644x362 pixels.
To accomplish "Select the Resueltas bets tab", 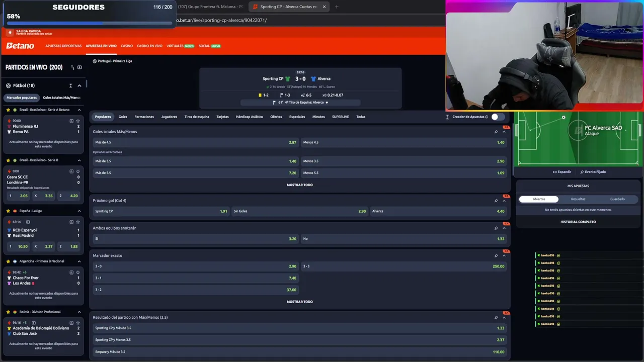I will pyautogui.click(x=578, y=199).
